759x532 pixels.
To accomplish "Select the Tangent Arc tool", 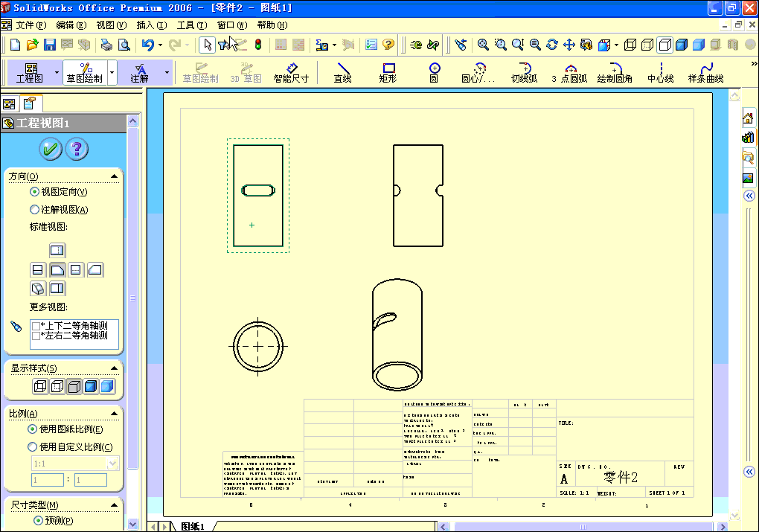I will 525,73.
